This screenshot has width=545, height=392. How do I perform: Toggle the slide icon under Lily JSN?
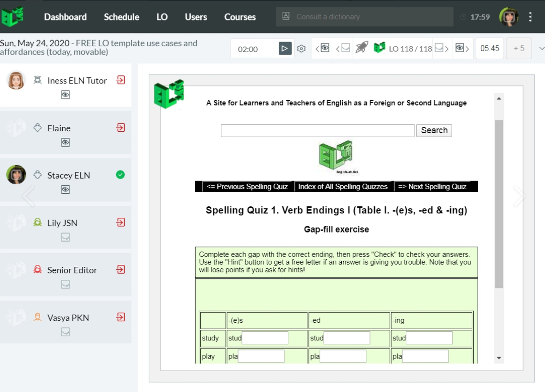tap(65, 237)
